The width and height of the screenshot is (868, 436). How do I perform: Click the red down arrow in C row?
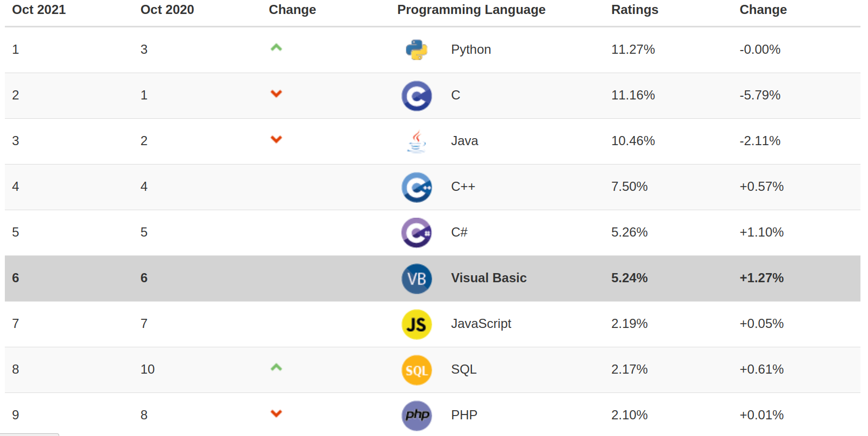[x=276, y=94]
